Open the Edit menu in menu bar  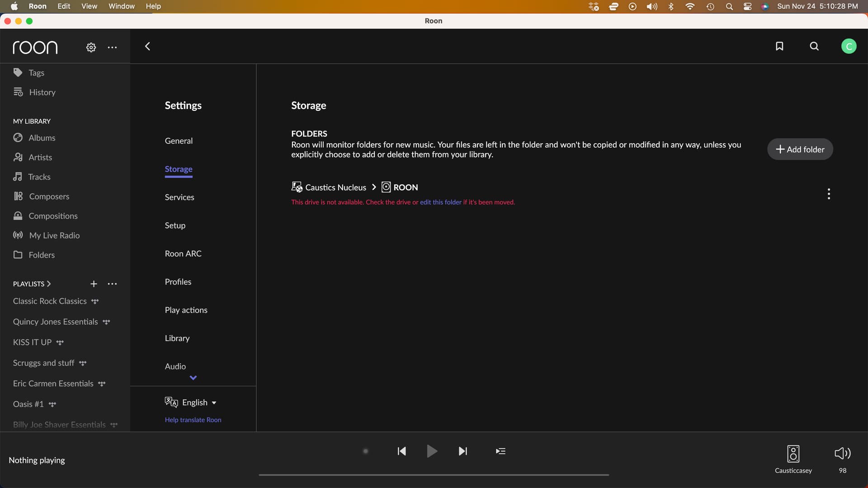(x=64, y=6)
